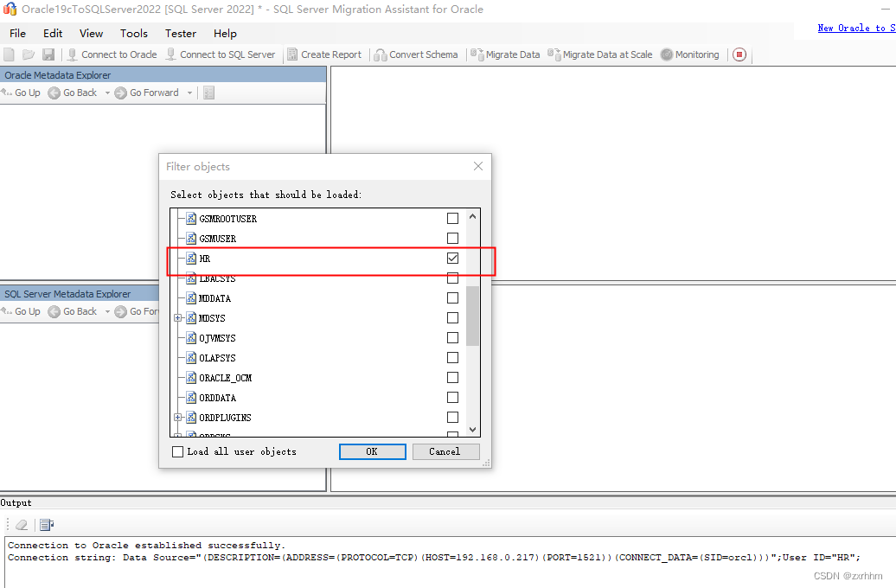Open the Help menu
This screenshot has height=588, width=896.
point(225,33)
